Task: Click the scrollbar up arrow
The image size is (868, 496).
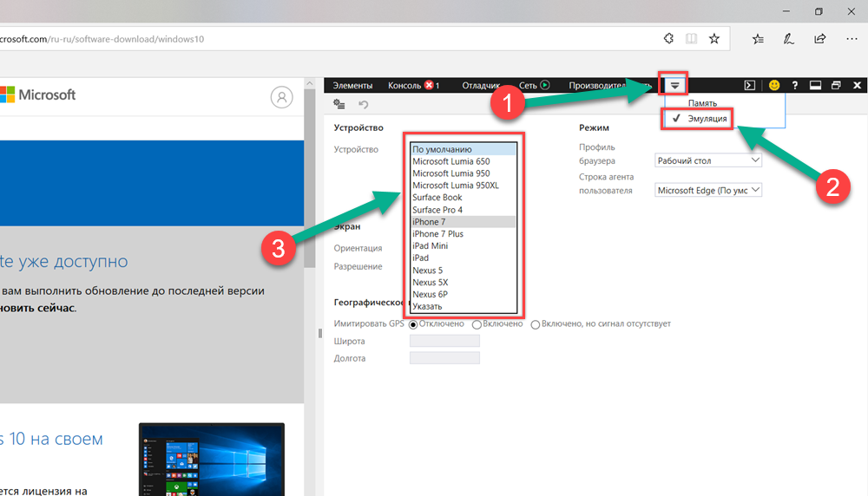Action: [310, 83]
